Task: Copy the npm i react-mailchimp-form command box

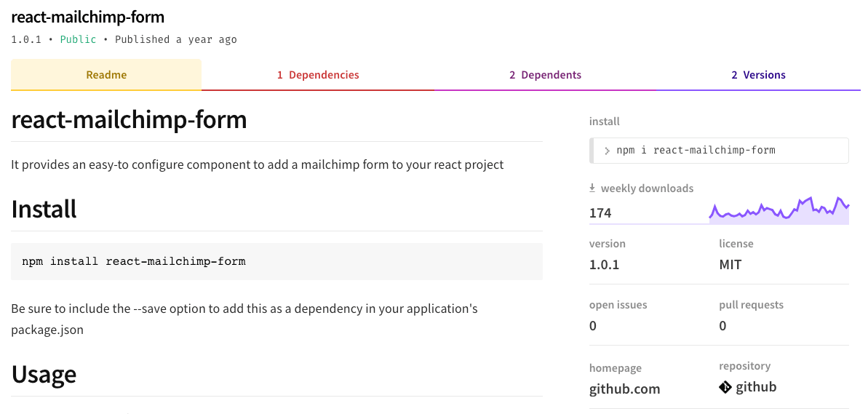Action: point(719,151)
